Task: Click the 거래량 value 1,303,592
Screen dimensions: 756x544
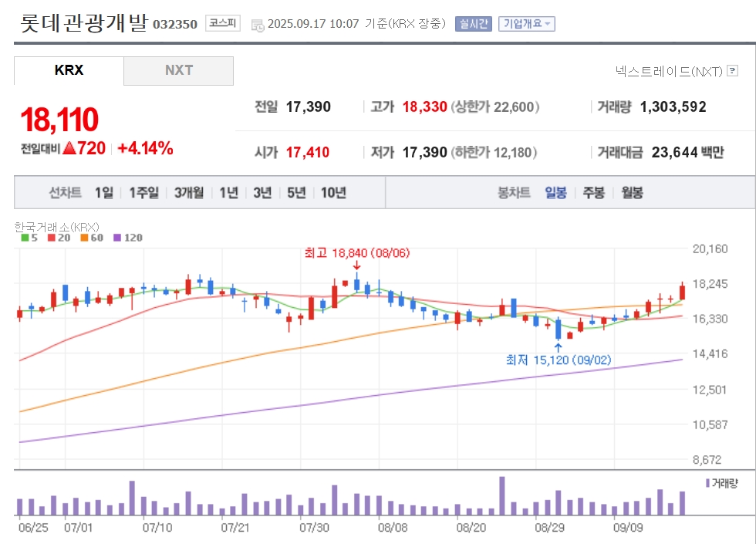Action: 673,107
